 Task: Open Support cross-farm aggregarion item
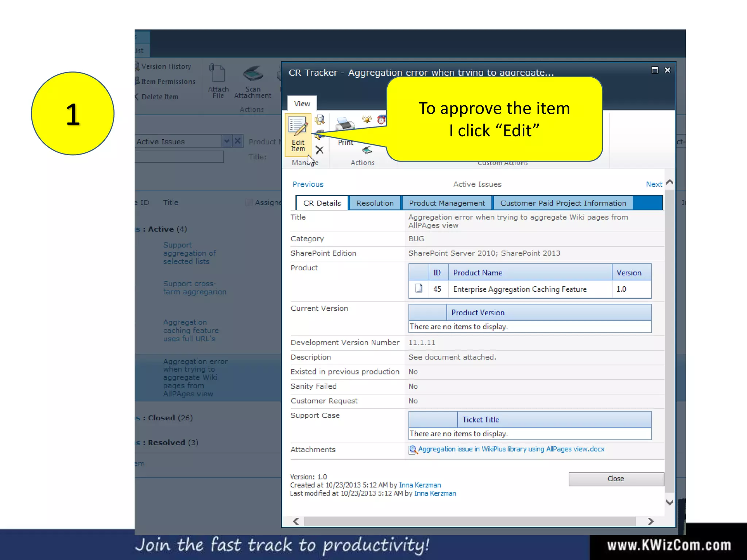coord(194,288)
